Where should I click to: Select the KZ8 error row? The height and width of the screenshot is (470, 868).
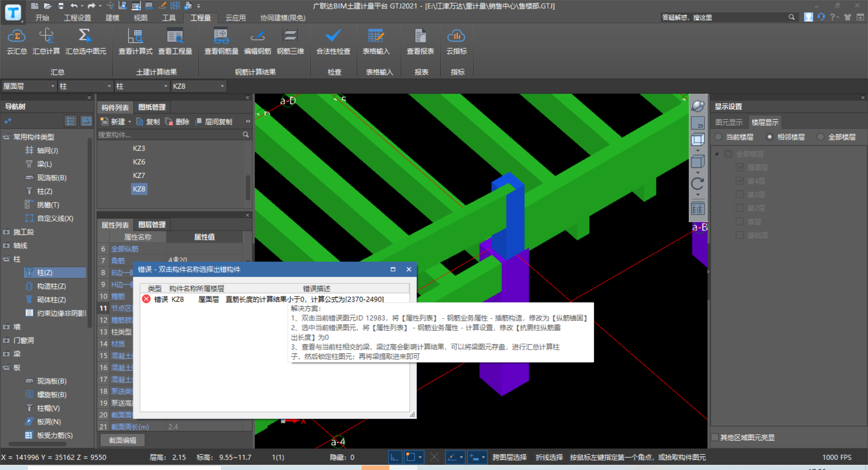coord(275,299)
